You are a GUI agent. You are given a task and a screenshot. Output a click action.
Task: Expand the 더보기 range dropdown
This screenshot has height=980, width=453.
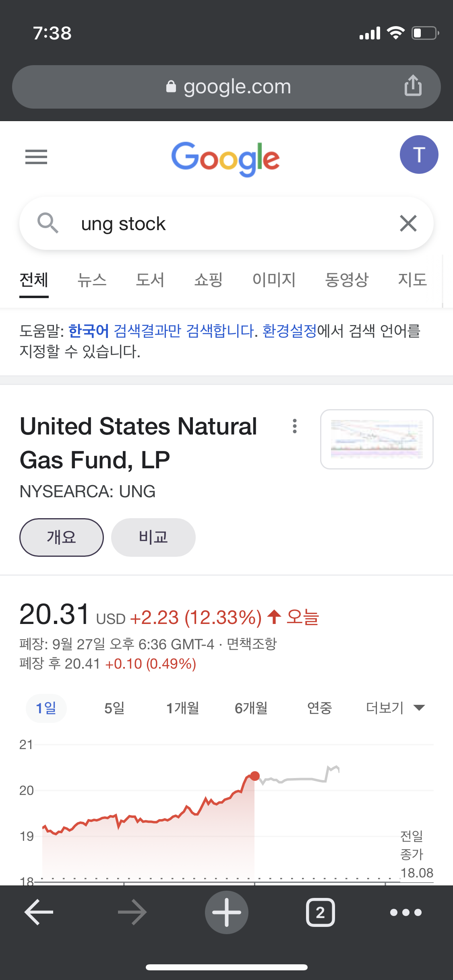point(395,708)
